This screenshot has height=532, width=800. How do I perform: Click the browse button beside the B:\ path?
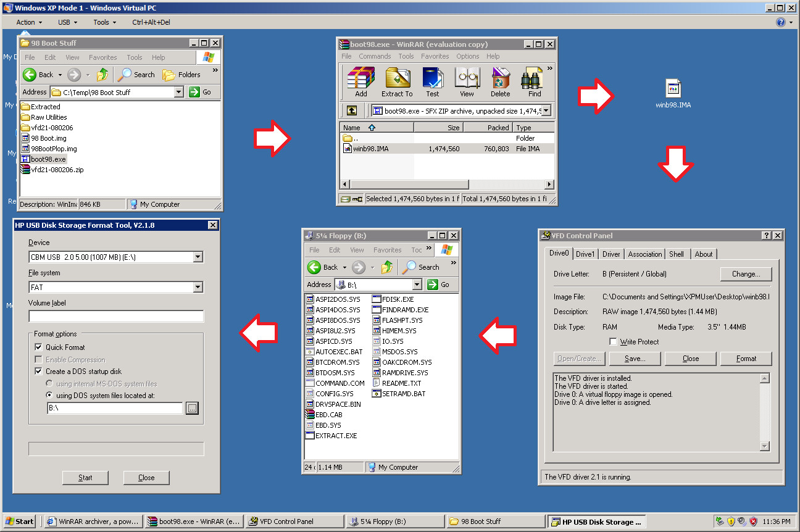pyautogui.click(x=192, y=408)
